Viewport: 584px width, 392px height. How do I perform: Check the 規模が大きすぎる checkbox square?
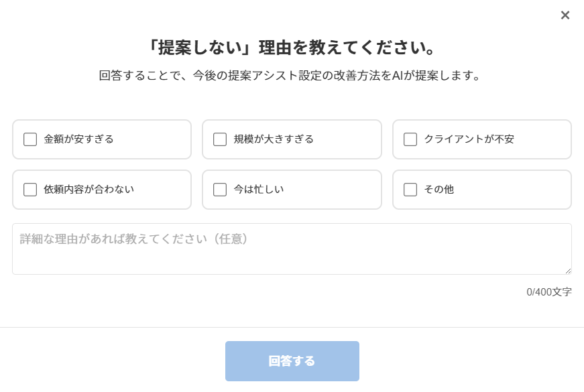tap(220, 139)
